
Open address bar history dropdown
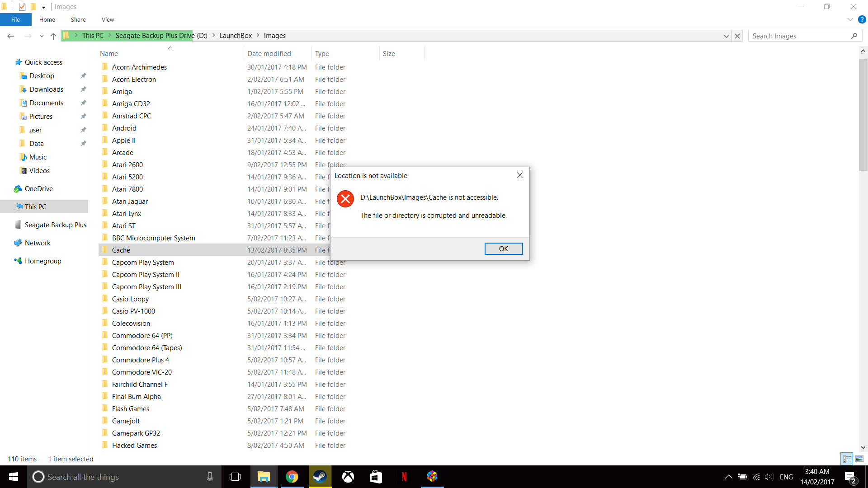point(726,36)
